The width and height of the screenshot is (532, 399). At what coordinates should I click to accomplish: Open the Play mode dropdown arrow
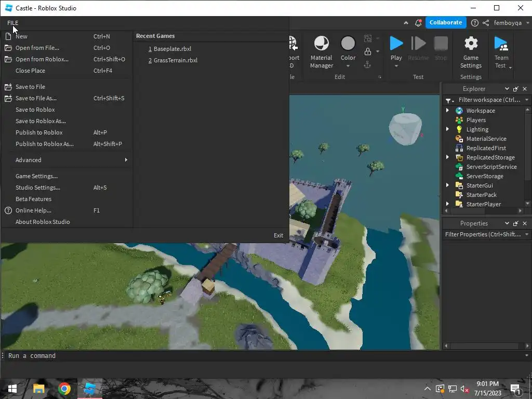[x=396, y=66]
